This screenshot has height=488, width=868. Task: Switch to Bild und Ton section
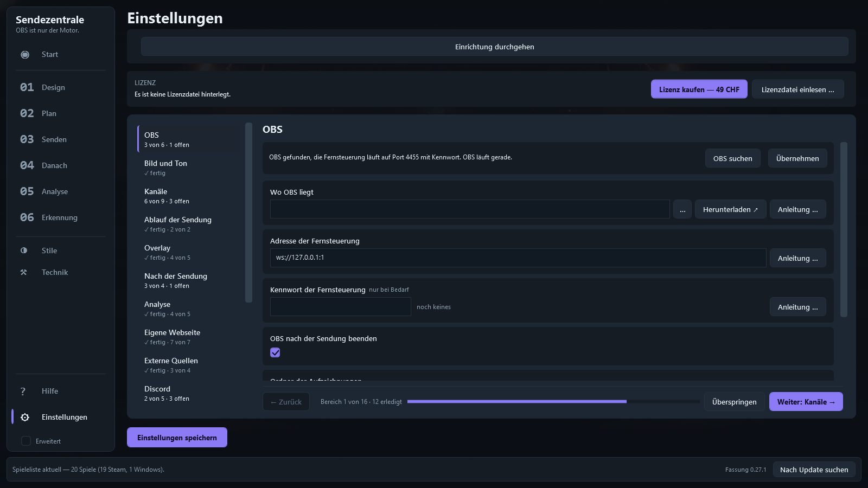[190, 168]
